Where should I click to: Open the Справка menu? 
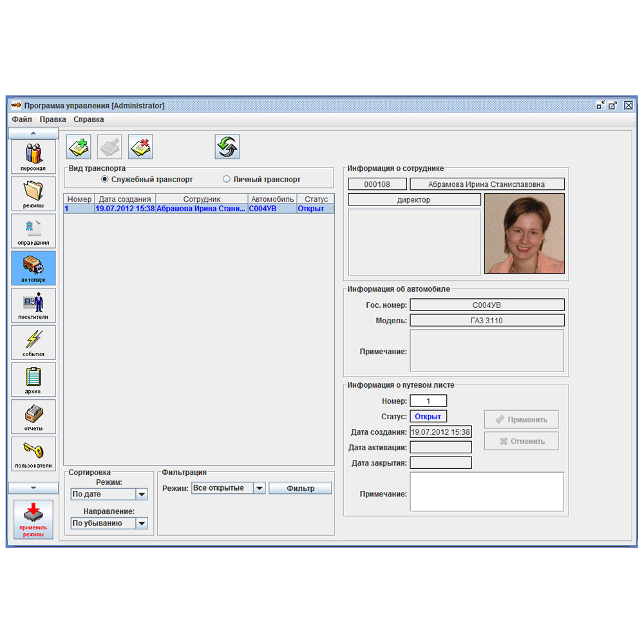(x=88, y=119)
